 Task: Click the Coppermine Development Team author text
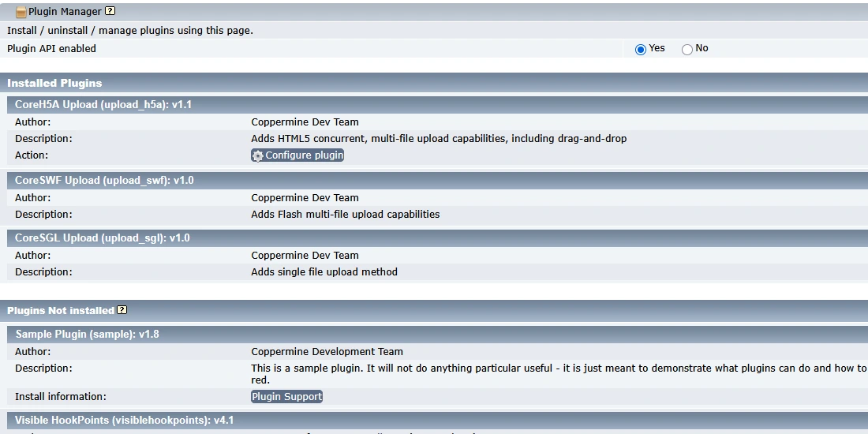(327, 352)
